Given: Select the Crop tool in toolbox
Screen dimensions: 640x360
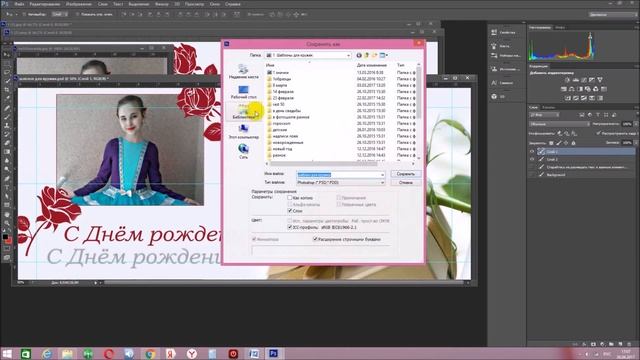Looking at the screenshot, I should [x=7, y=90].
